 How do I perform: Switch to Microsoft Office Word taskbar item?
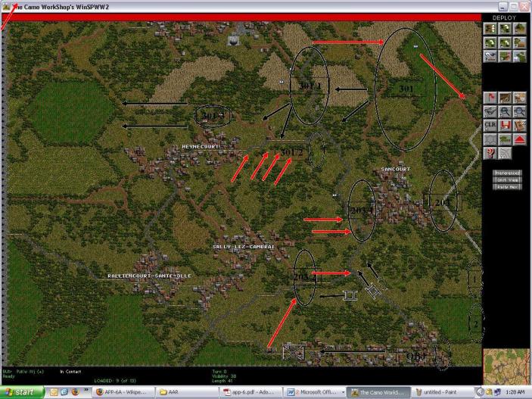(312, 392)
